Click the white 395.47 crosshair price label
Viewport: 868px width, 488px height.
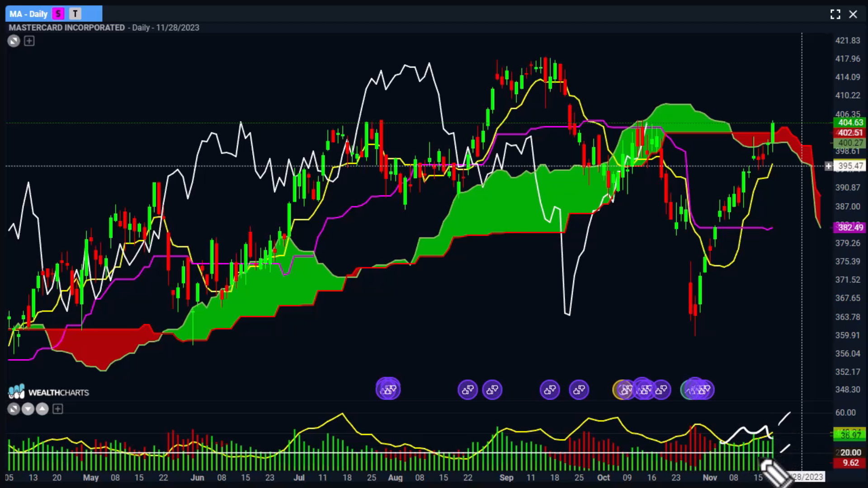point(850,166)
